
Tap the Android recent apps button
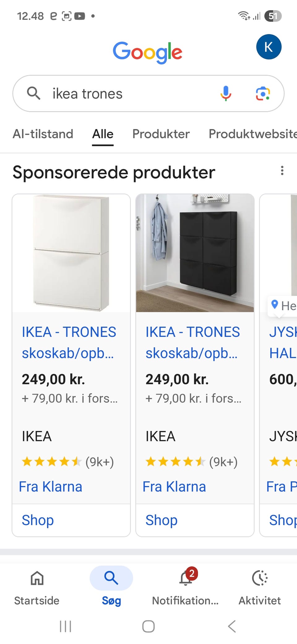coord(65,626)
